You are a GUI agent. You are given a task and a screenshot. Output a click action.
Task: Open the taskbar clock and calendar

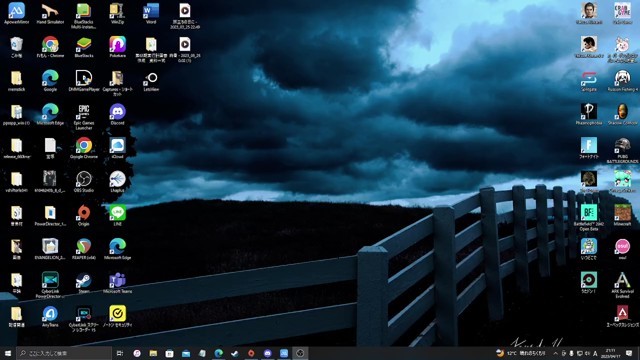coord(611,353)
